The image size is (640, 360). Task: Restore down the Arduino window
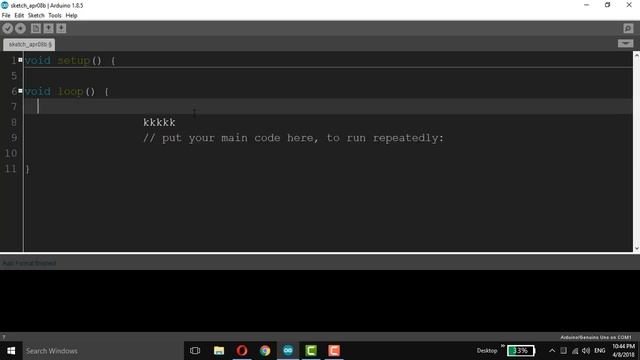(607, 5)
